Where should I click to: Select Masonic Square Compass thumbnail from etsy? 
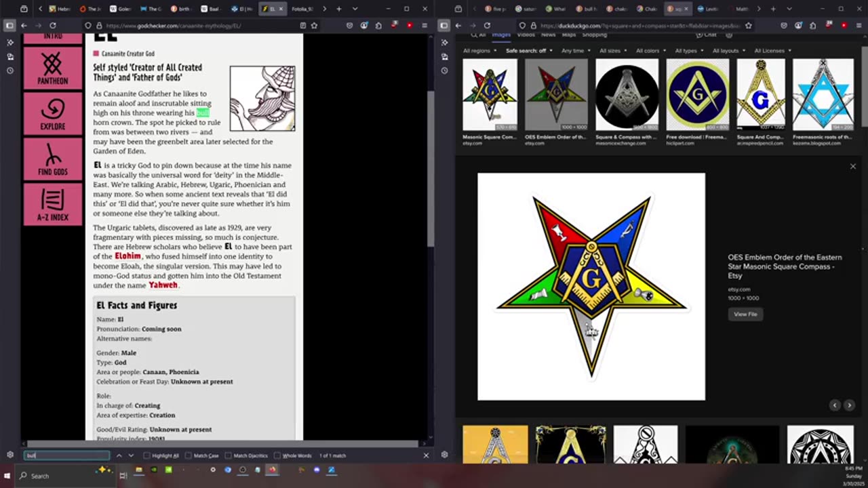coord(490,95)
